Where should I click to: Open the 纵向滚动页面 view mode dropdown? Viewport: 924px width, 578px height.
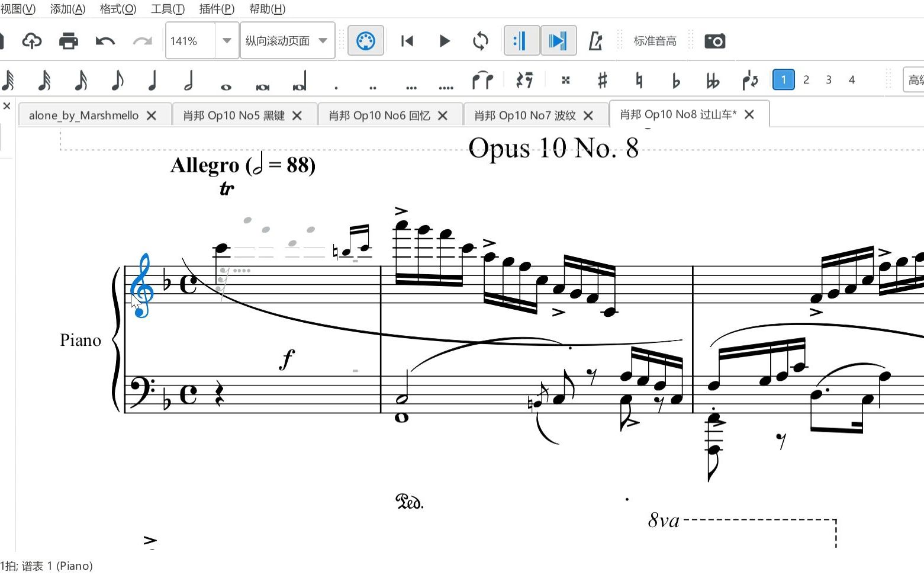click(287, 41)
